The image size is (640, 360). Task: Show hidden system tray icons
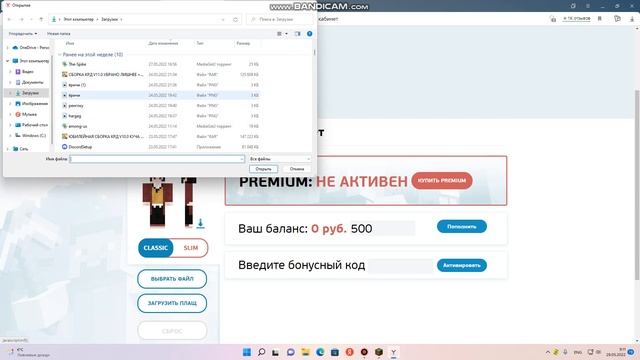548,352
